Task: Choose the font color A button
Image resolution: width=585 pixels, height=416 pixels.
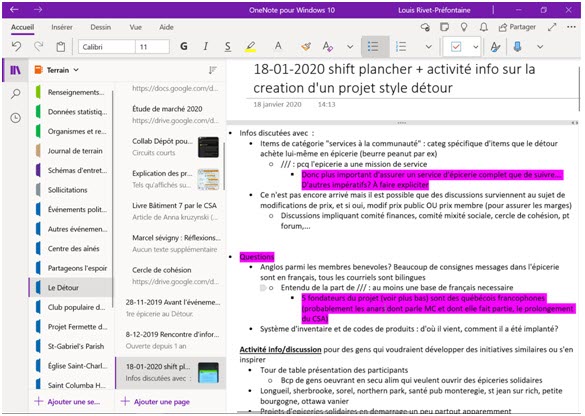Action: pos(278,46)
